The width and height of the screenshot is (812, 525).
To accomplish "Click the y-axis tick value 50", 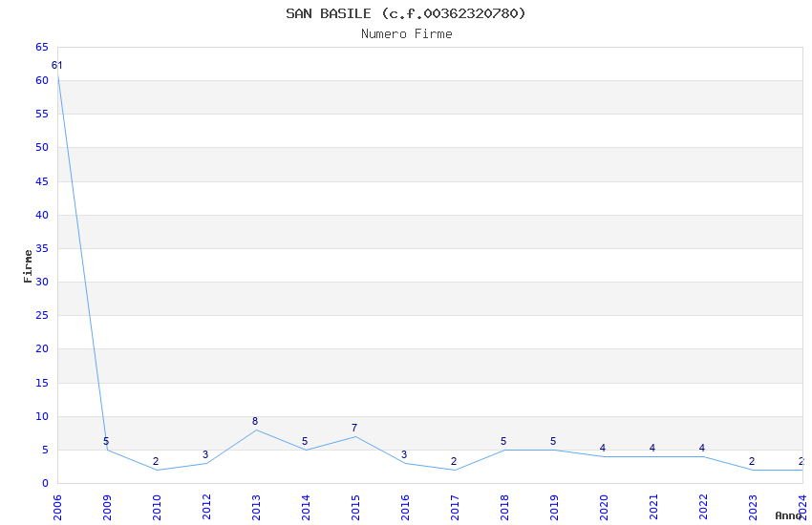I will point(42,147).
